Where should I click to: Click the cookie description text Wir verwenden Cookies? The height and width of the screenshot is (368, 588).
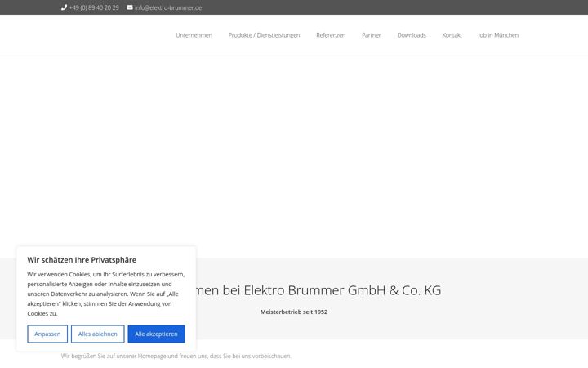tap(105, 294)
